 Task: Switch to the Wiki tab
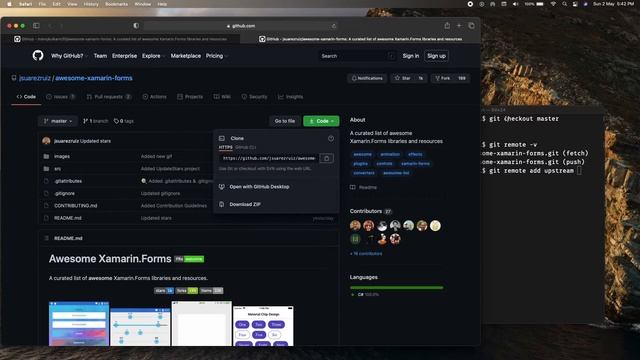(222, 97)
